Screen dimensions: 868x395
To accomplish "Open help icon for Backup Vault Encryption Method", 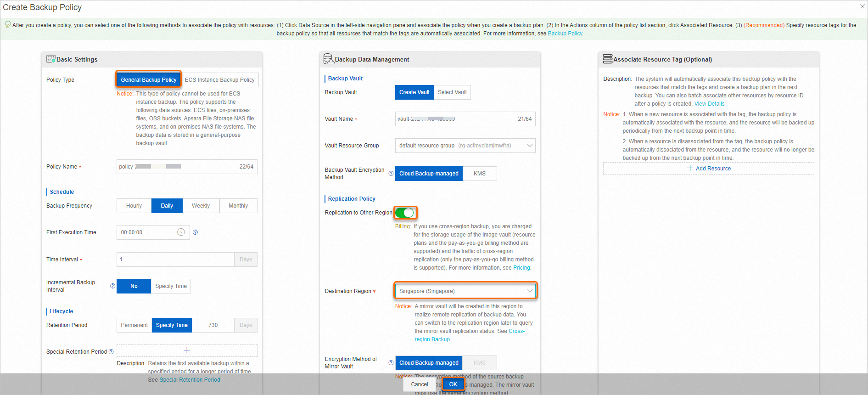I will click(x=391, y=174).
